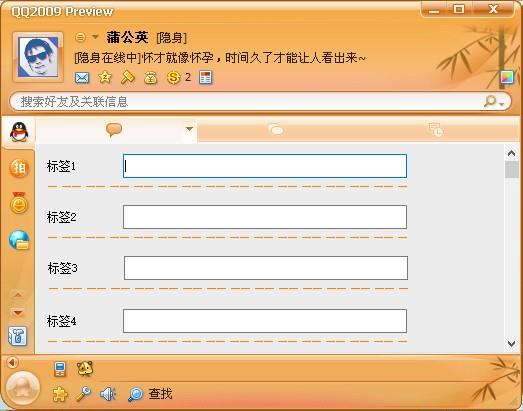Switch to the group chat tab
The image size is (523, 411).
tap(276, 130)
